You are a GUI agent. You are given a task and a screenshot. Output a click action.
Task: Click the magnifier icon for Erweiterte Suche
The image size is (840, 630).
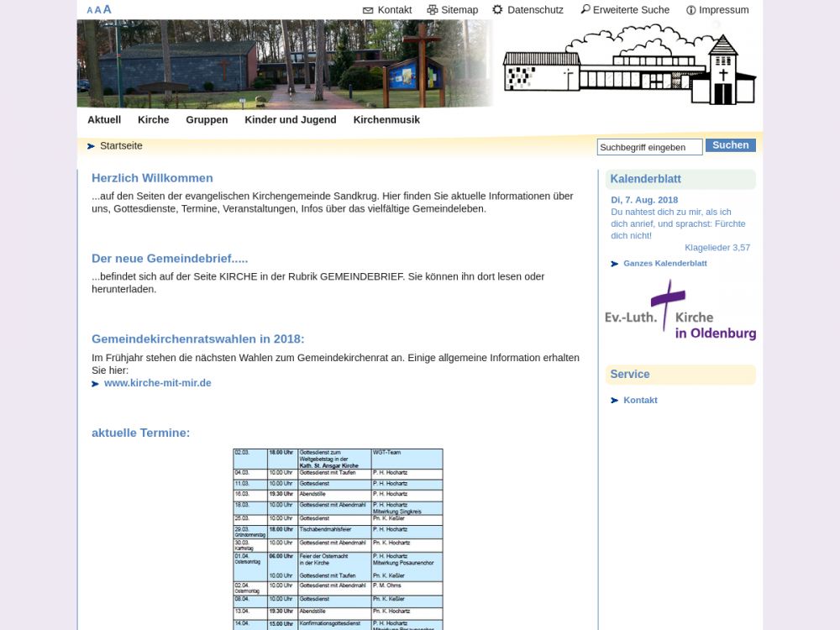[585, 10]
